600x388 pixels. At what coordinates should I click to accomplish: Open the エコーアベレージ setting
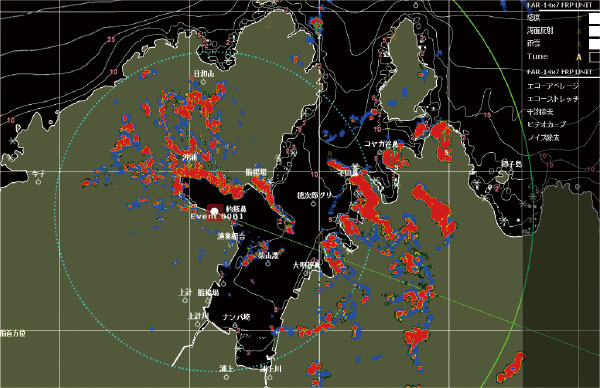tap(553, 86)
